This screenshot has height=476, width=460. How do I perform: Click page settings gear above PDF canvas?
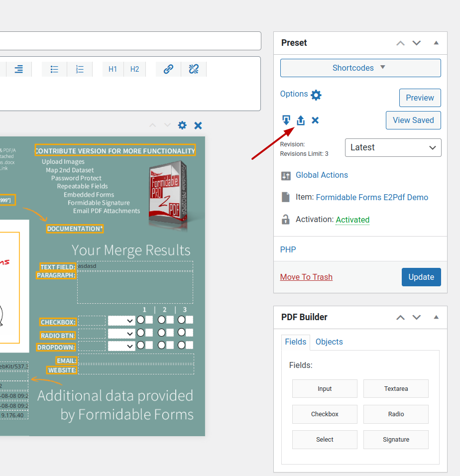182,125
